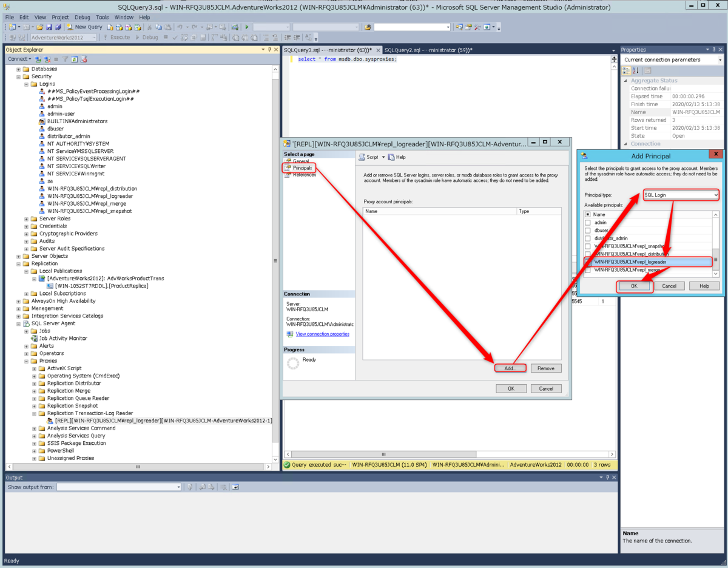Check the repl_logreader principal checkbox

(x=587, y=262)
